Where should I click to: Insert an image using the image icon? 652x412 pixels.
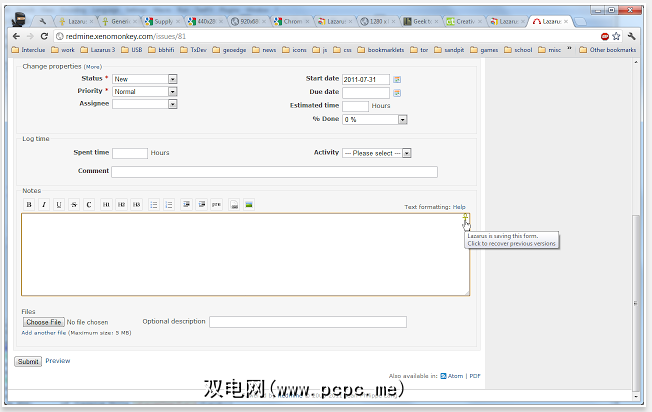(249, 205)
